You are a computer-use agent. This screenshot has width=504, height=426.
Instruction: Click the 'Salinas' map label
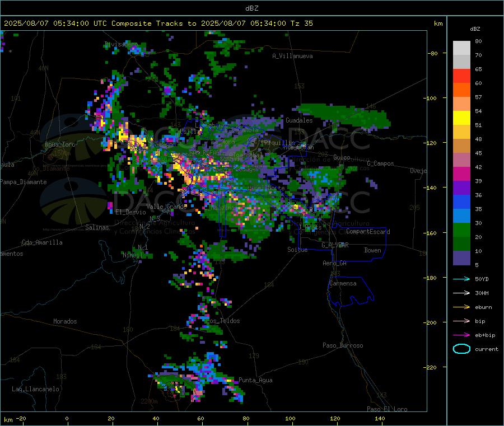(97, 227)
